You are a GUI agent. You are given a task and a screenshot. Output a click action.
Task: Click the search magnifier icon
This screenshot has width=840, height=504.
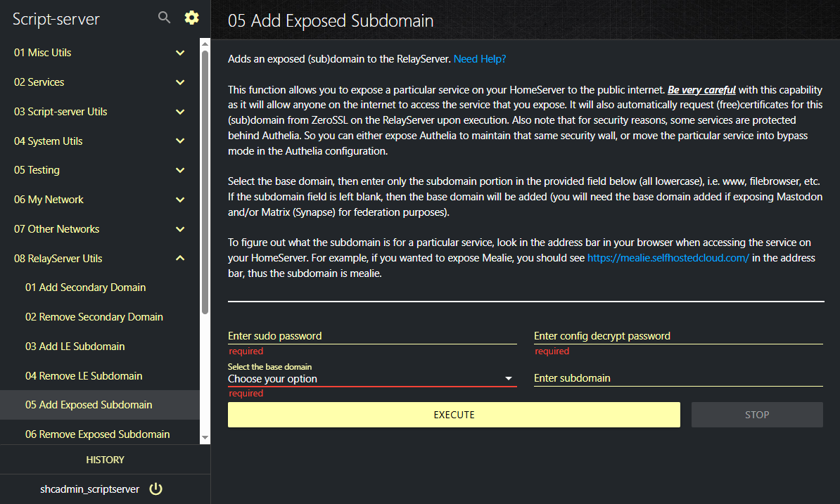[164, 18]
